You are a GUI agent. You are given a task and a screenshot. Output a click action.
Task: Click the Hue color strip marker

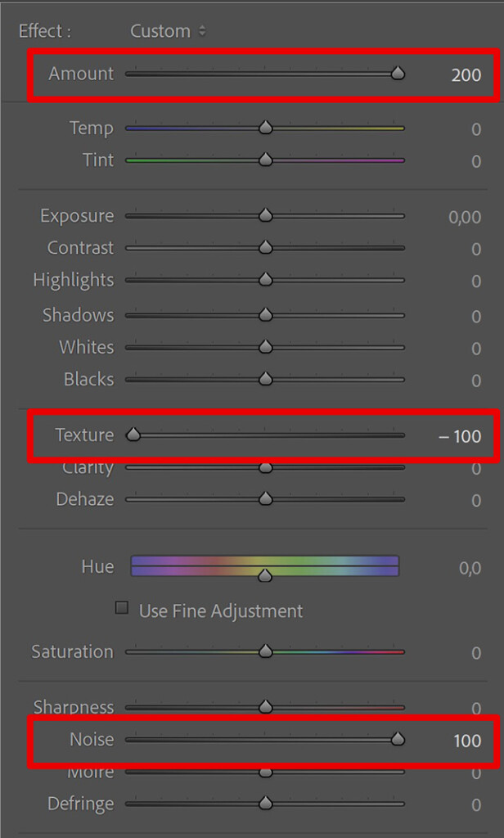(x=265, y=575)
